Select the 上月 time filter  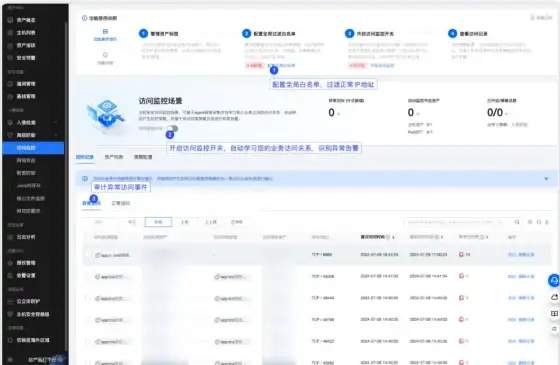pos(185,222)
